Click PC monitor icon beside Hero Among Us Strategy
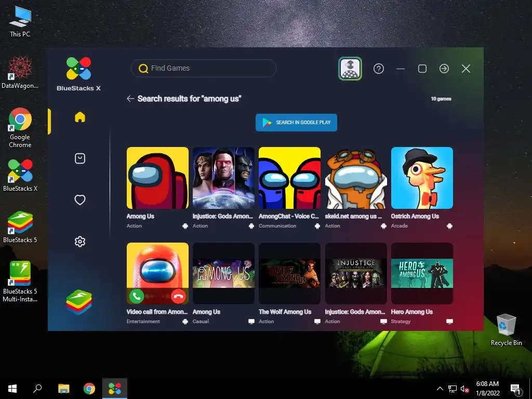 [x=449, y=321]
